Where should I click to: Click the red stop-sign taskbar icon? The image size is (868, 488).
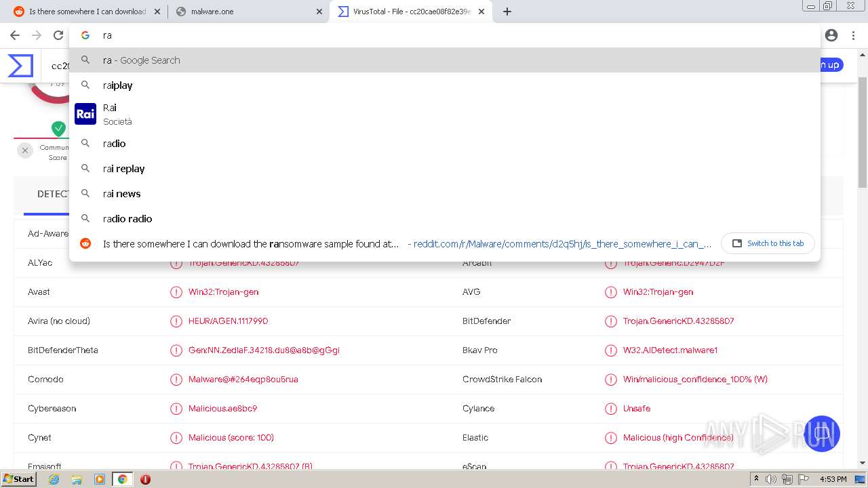pyautogui.click(x=145, y=479)
